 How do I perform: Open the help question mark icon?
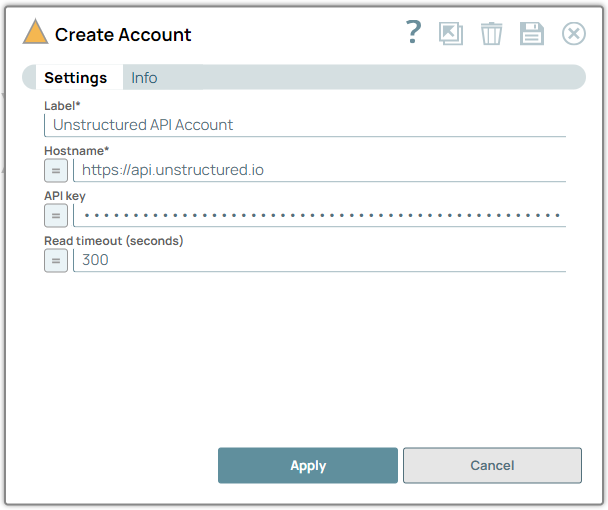click(x=413, y=32)
